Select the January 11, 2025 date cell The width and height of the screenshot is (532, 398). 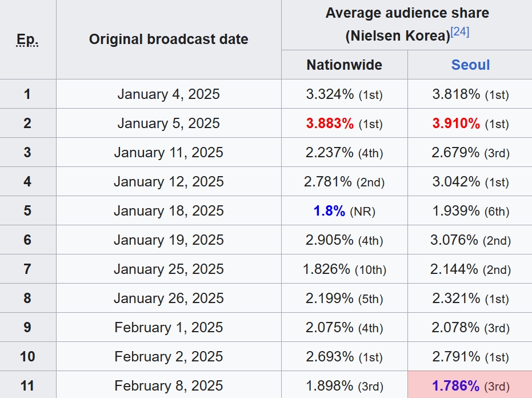click(x=169, y=153)
